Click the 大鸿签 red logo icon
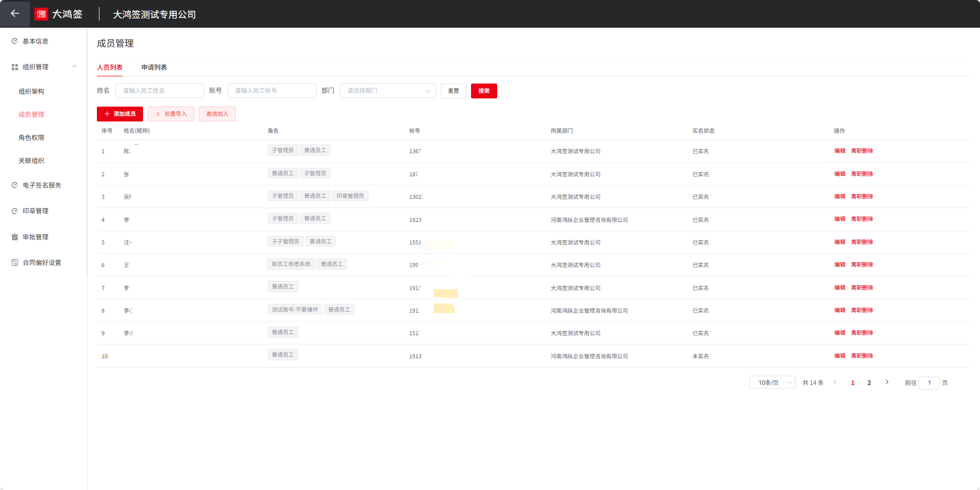The image size is (980, 490). point(41,14)
